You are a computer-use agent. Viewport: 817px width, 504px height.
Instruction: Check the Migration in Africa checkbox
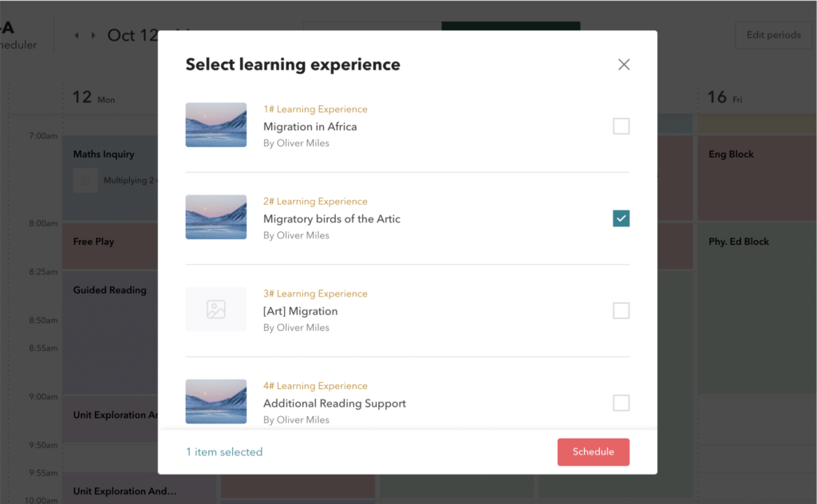point(621,126)
